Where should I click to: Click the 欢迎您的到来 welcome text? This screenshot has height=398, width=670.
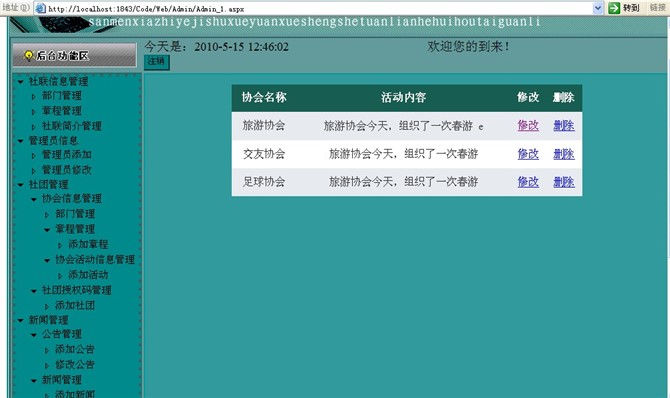pos(468,47)
